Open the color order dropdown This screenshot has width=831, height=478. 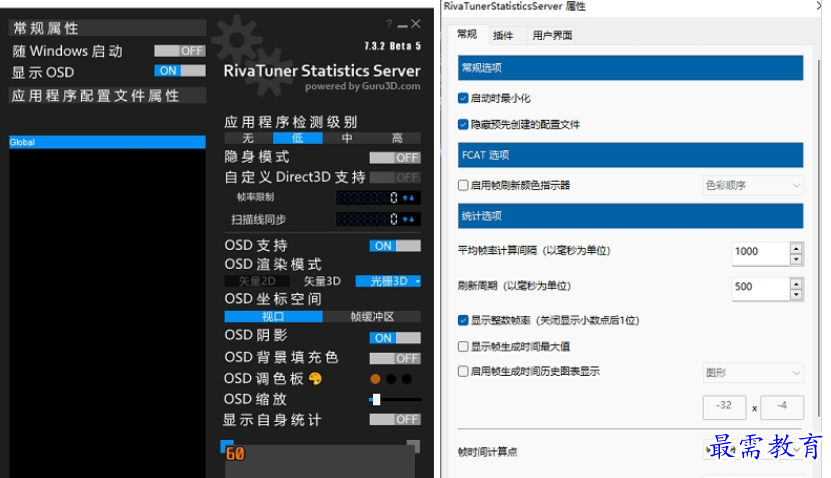coord(753,185)
